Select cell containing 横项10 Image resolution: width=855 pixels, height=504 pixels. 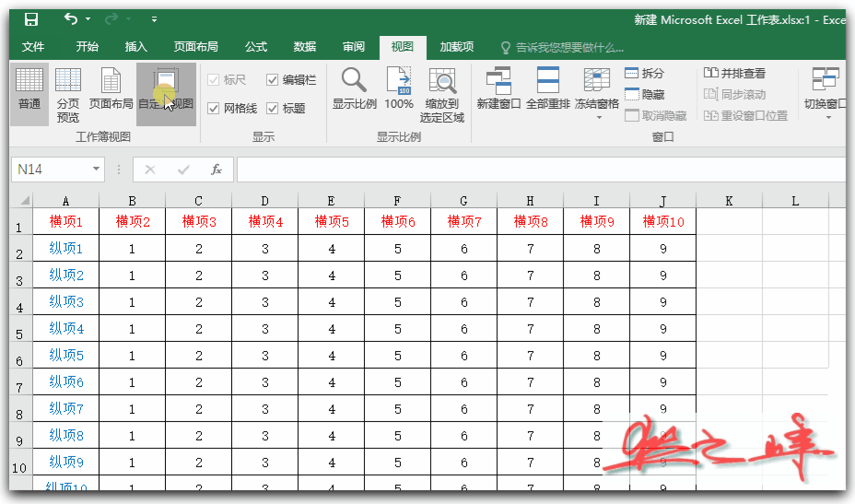click(x=663, y=221)
